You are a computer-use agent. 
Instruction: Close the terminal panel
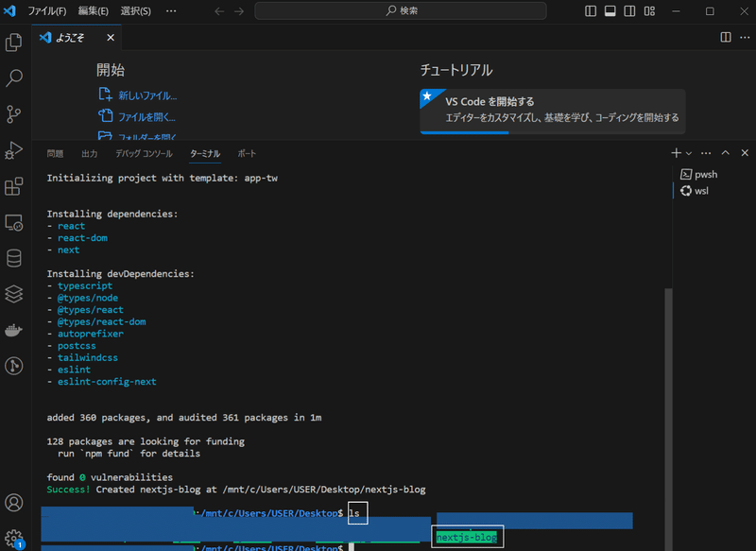click(745, 153)
